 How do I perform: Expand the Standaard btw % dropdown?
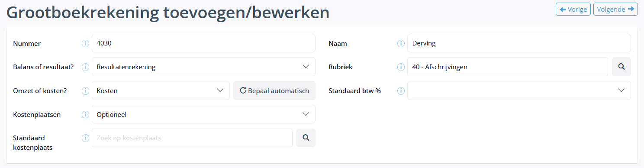coord(519,90)
